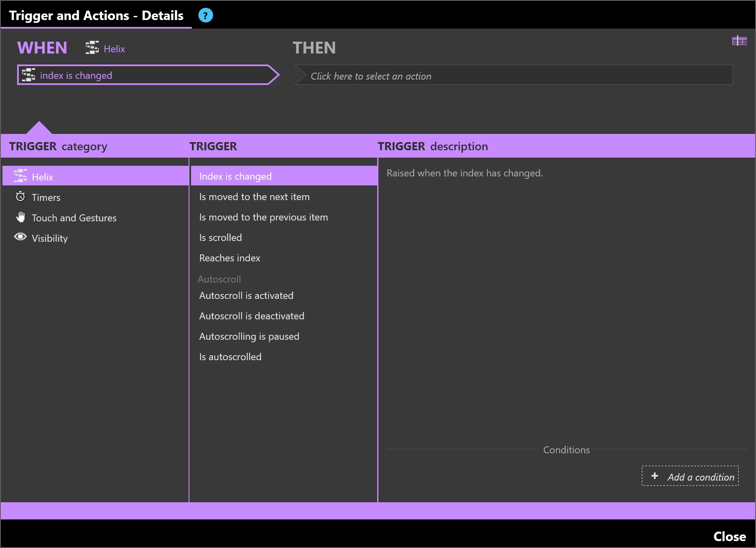Select the 'Is scrolled' trigger
The width and height of the screenshot is (756, 548).
coord(220,238)
